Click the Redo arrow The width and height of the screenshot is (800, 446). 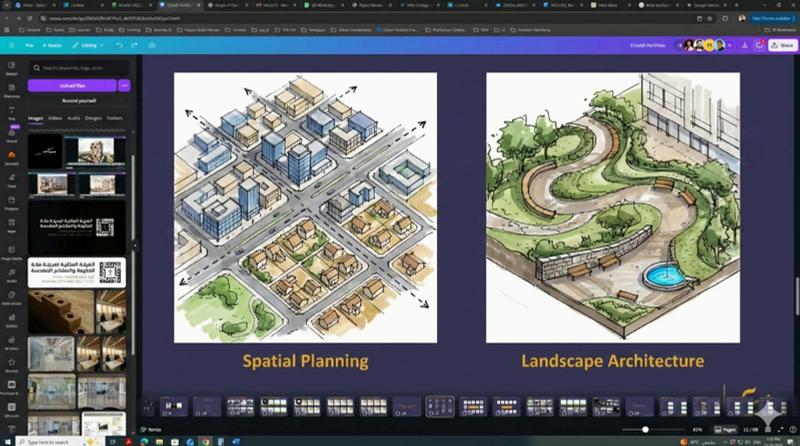coord(134,45)
